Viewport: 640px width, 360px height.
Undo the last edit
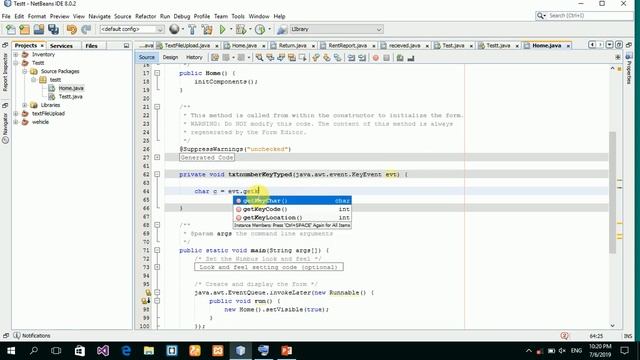point(72,29)
